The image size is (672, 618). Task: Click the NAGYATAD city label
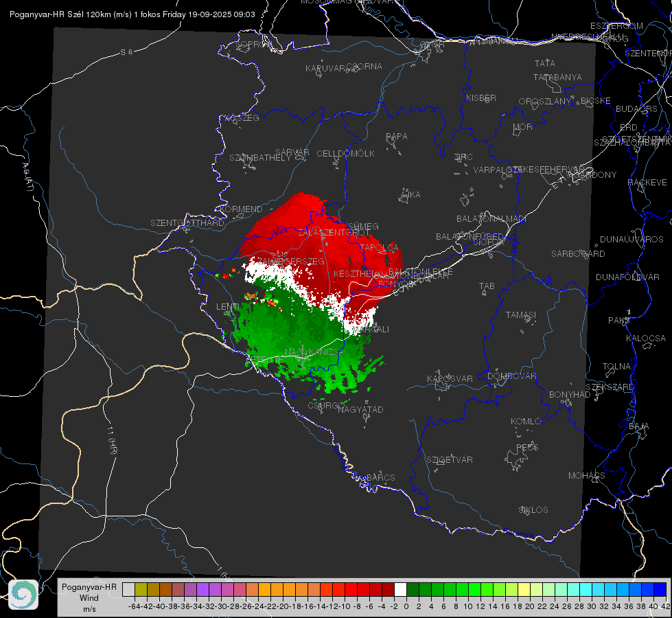pyautogui.click(x=360, y=409)
